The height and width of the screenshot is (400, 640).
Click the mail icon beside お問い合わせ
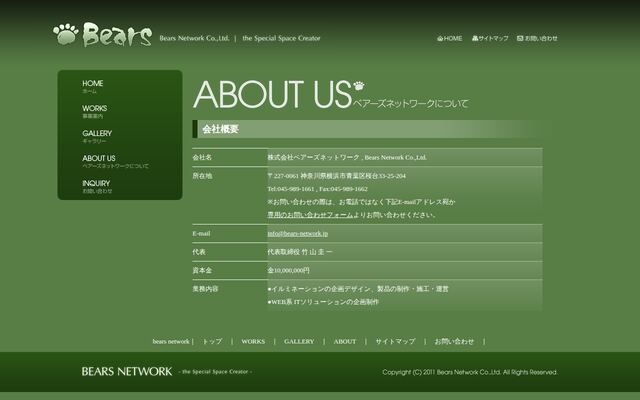click(520, 38)
